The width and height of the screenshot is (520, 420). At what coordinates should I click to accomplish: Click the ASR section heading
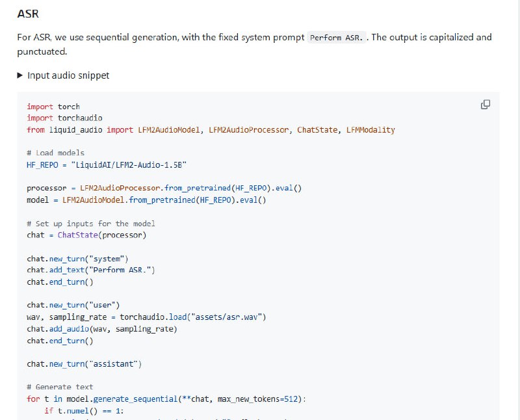tap(28, 13)
